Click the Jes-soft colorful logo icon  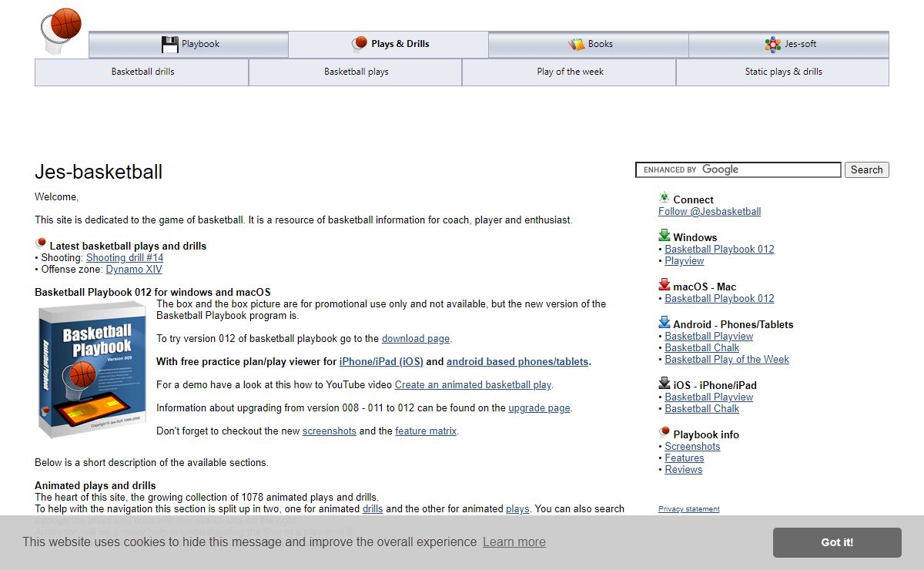[x=773, y=44]
